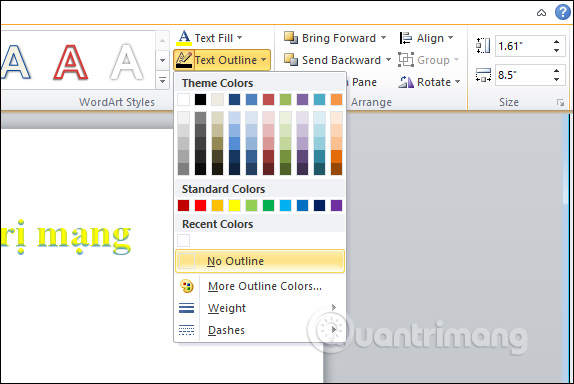Open the Send Backward dropdown arrow

(x=388, y=60)
